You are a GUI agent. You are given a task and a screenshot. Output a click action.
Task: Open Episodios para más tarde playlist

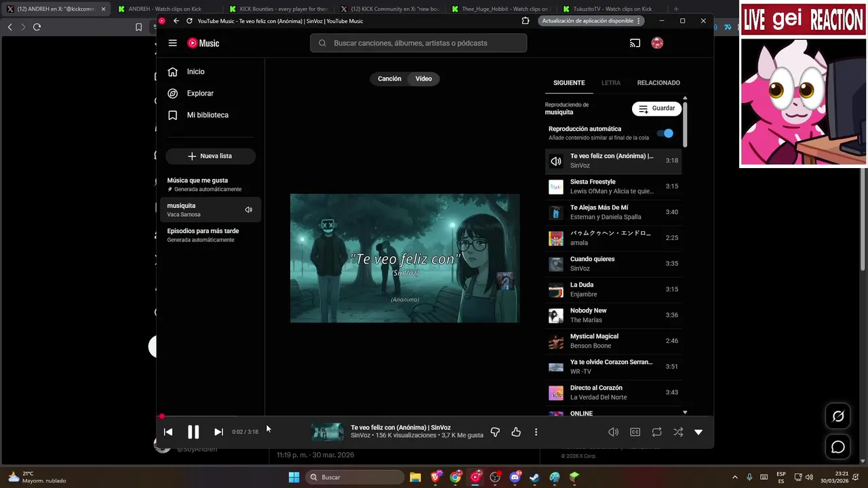point(210,235)
